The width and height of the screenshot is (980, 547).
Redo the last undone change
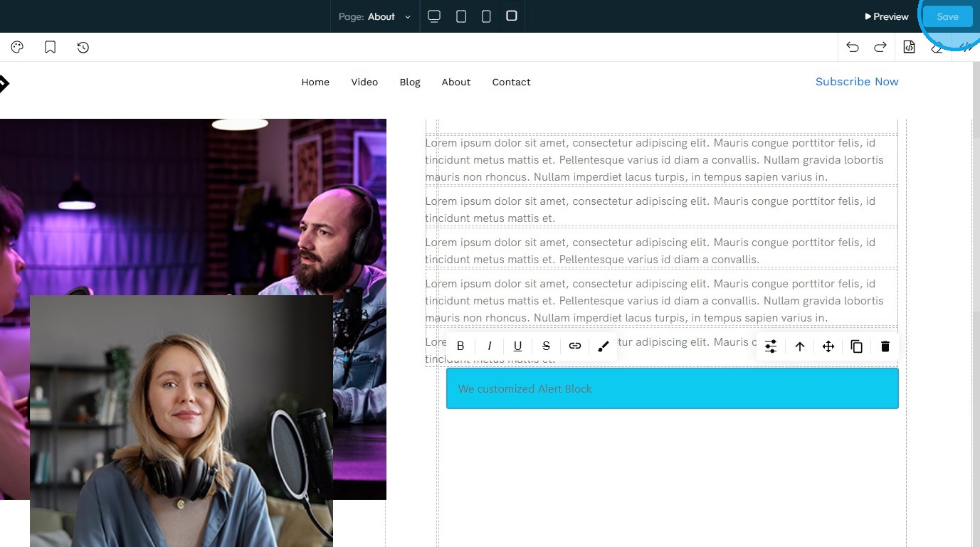click(880, 48)
